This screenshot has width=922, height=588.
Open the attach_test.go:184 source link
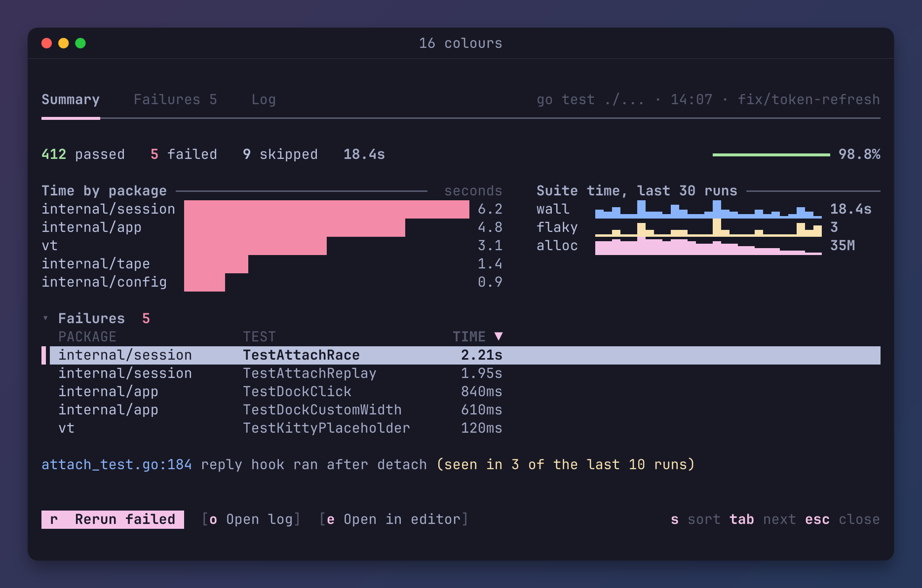click(x=116, y=465)
